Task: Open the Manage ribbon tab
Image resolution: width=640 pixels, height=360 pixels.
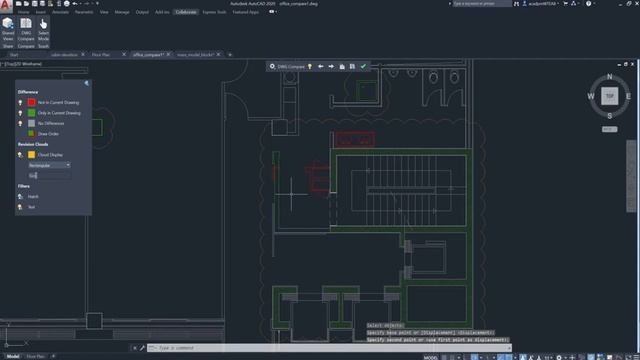Action: (122, 12)
